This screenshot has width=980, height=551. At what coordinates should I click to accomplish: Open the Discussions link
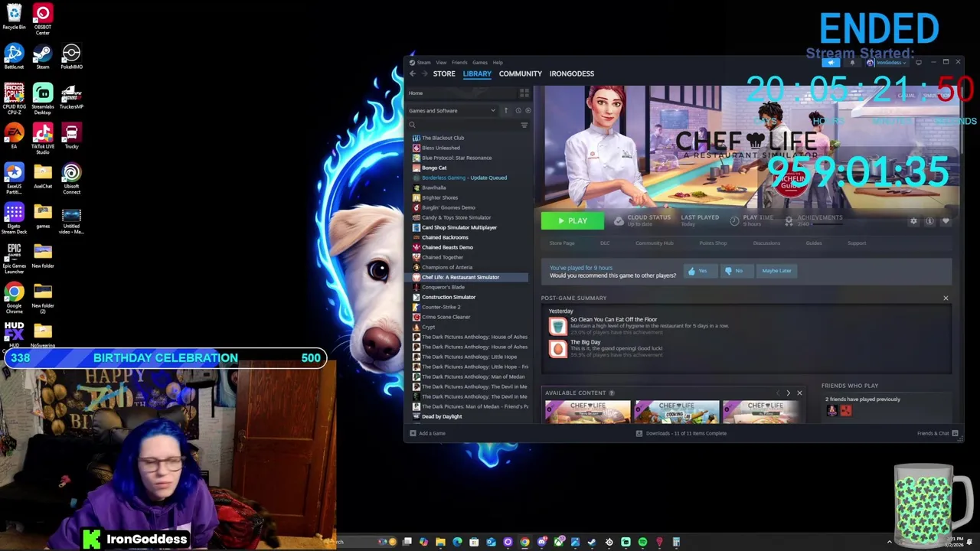(766, 243)
